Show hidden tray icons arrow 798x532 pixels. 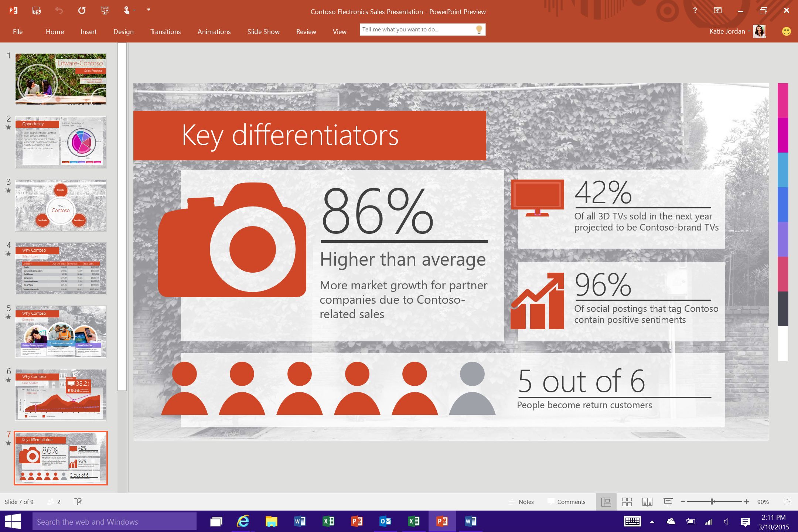[x=652, y=522]
